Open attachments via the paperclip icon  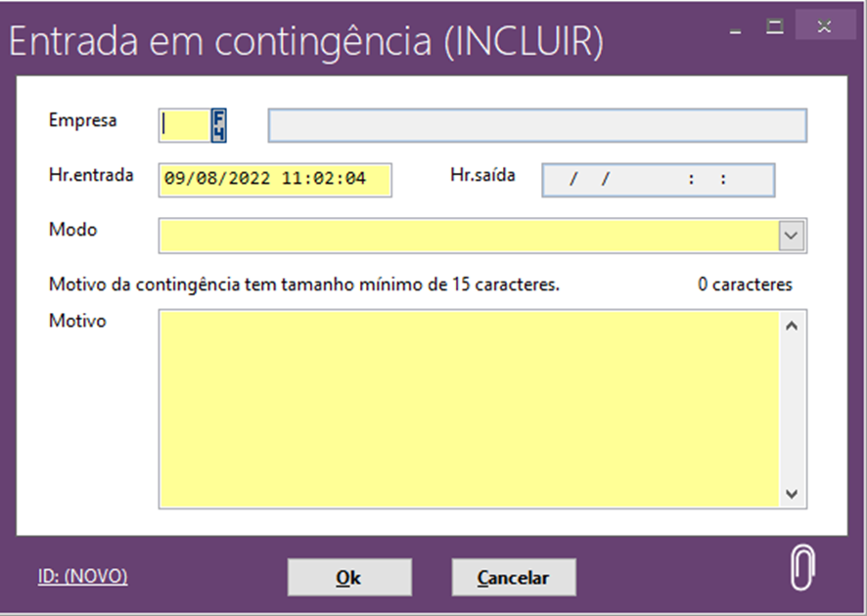click(801, 567)
